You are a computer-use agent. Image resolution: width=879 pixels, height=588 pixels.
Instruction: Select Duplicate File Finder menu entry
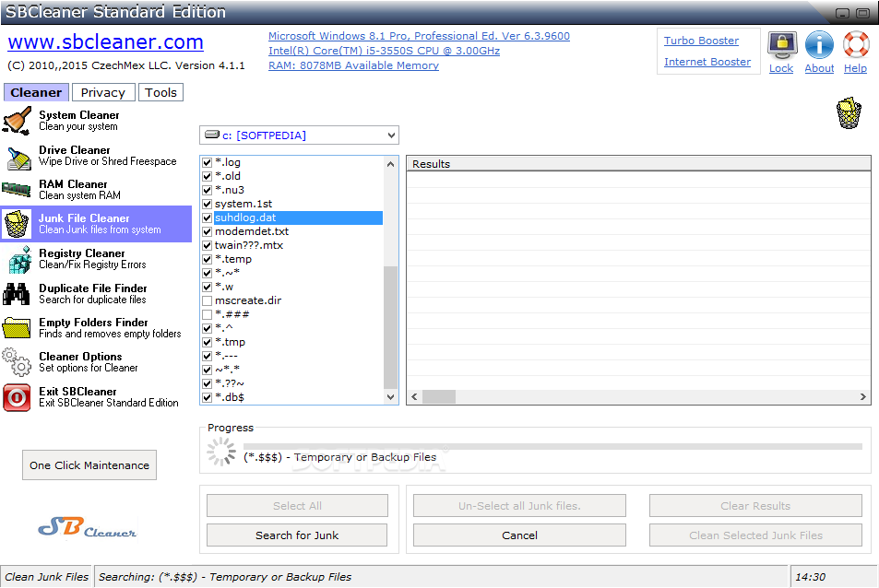click(97, 293)
